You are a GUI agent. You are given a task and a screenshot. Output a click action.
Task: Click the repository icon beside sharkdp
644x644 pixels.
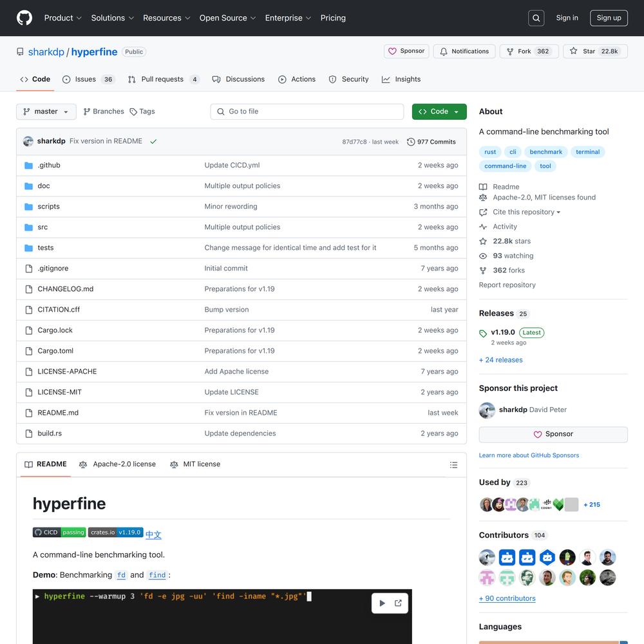(x=20, y=52)
